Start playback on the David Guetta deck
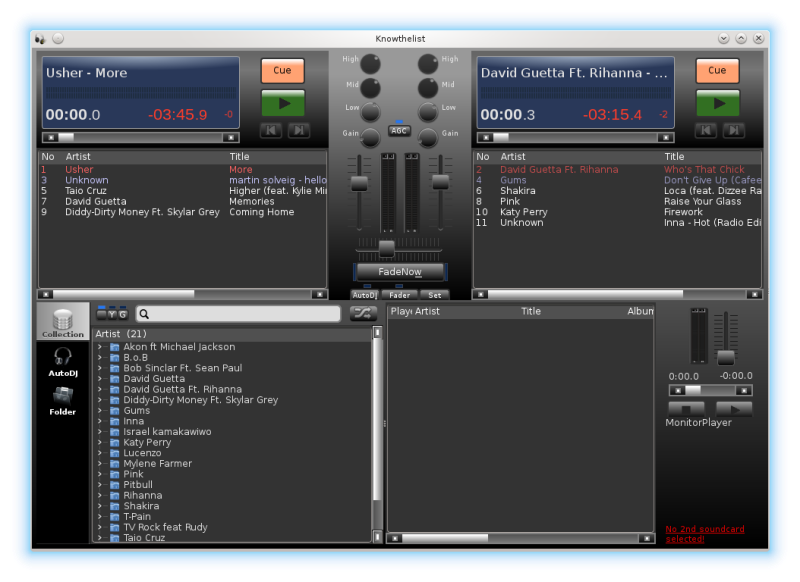800x582 pixels. 717,104
